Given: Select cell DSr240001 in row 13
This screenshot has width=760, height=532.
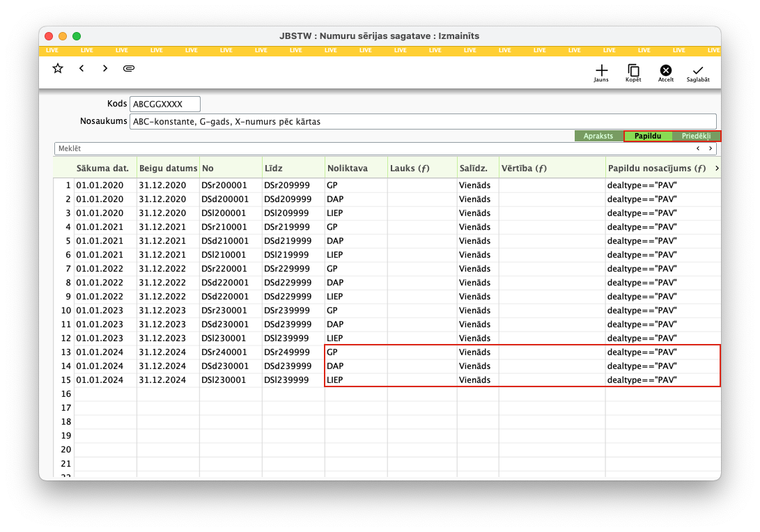Looking at the screenshot, I should tap(231, 352).
